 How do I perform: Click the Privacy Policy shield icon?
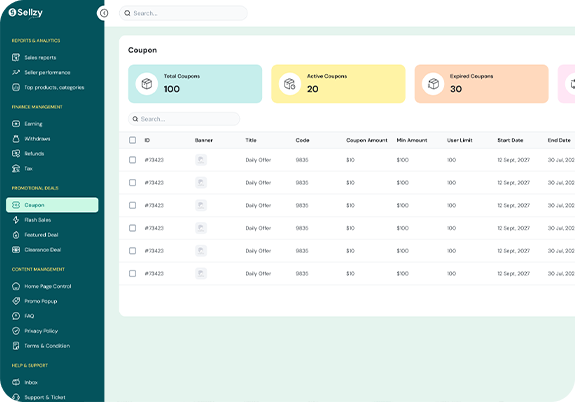tap(16, 331)
